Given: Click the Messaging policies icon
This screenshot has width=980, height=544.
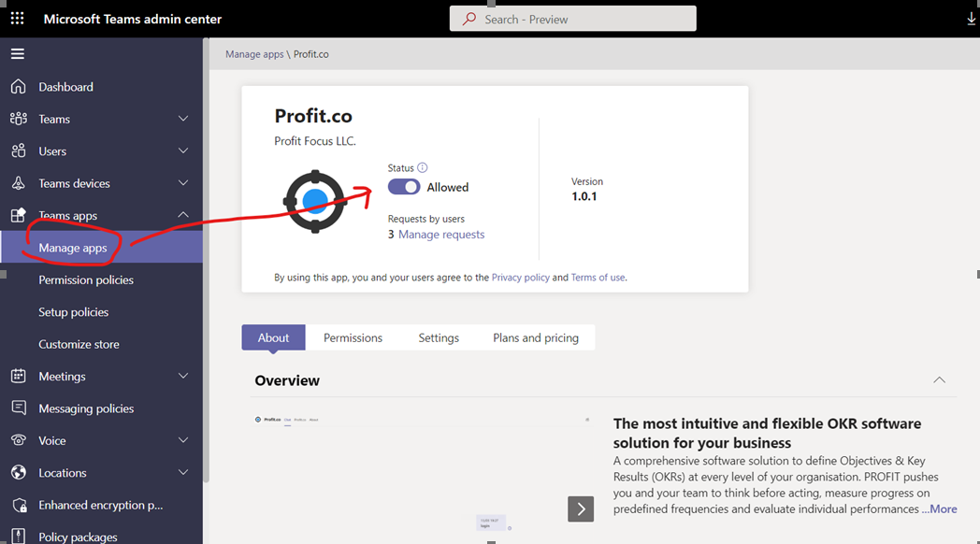Looking at the screenshot, I should [x=19, y=408].
